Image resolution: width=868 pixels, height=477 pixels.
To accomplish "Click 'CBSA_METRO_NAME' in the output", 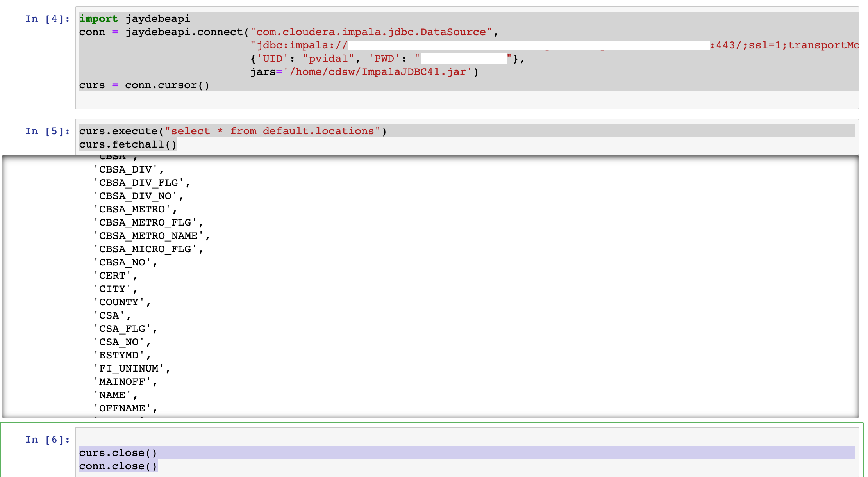I will 148,236.
